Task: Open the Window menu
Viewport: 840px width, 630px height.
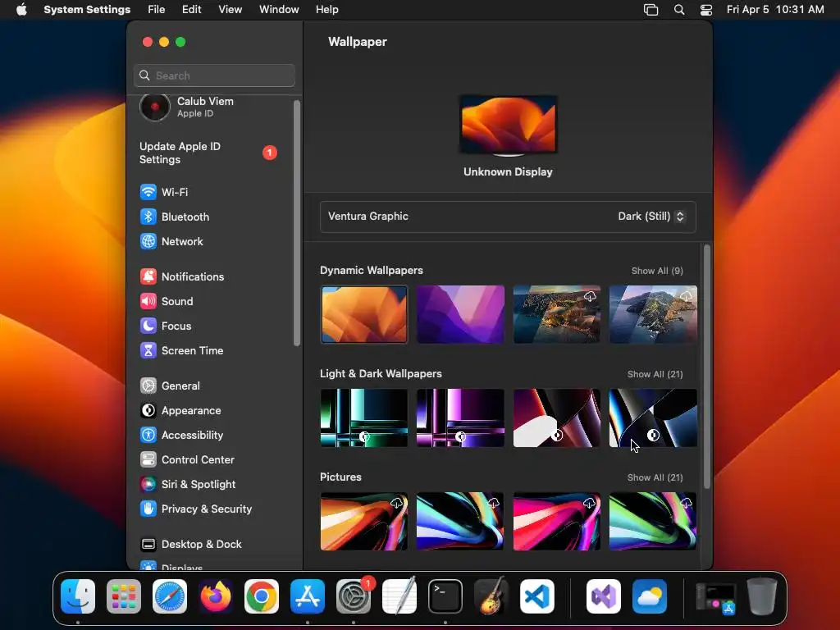Action: click(279, 10)
